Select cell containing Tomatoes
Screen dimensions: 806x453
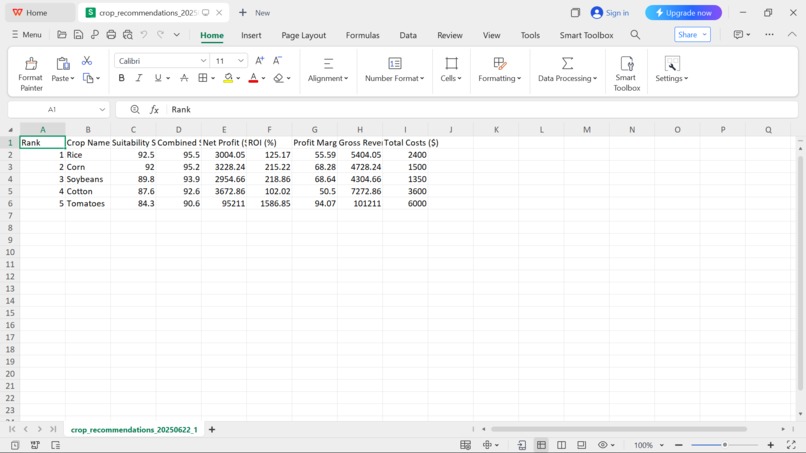pos(88,204)
